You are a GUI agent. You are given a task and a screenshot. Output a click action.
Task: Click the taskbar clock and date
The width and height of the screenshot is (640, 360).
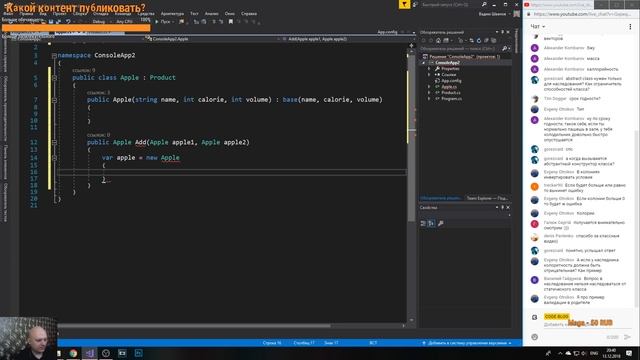(611, 353)
